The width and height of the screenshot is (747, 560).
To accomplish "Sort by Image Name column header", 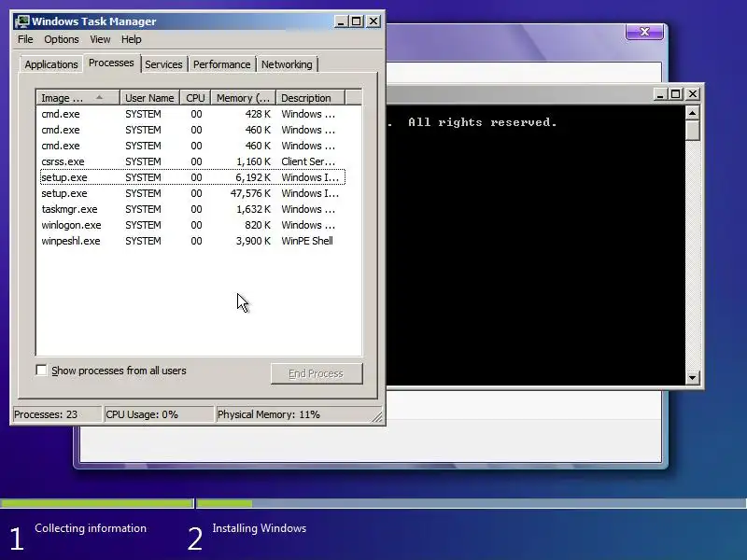I will [x=78, y=98].
